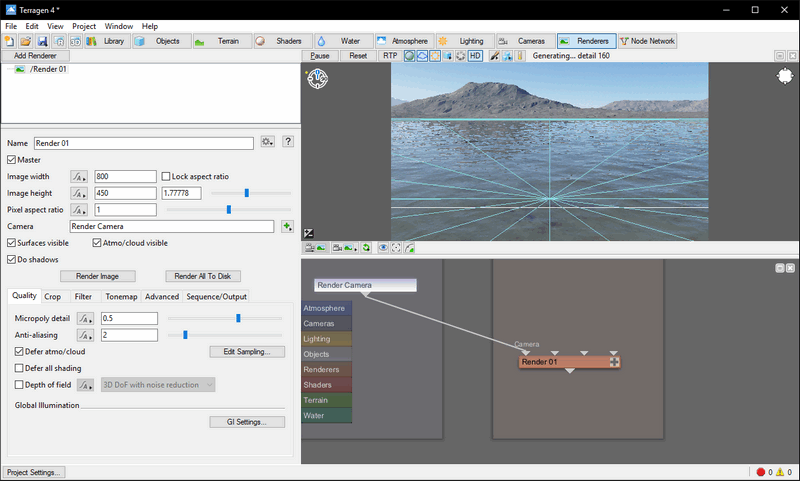
Task: Switch to the Objects layout
Action: point(162,41)
